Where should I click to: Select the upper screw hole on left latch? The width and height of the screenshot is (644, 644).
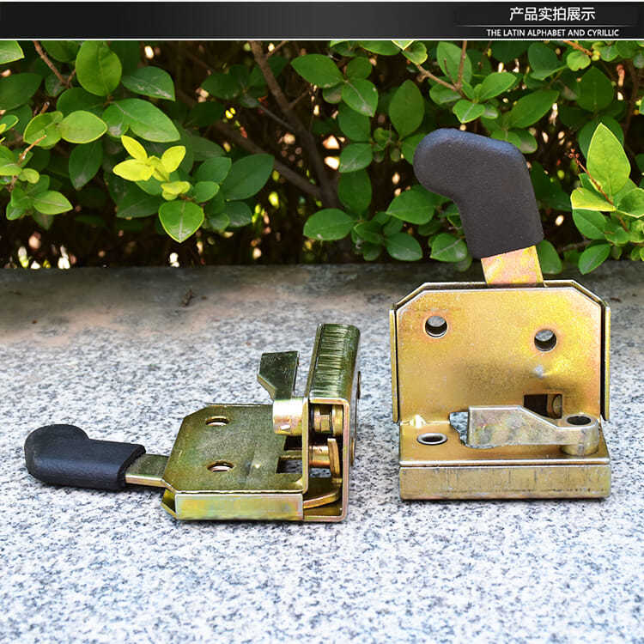pos(217,421)
